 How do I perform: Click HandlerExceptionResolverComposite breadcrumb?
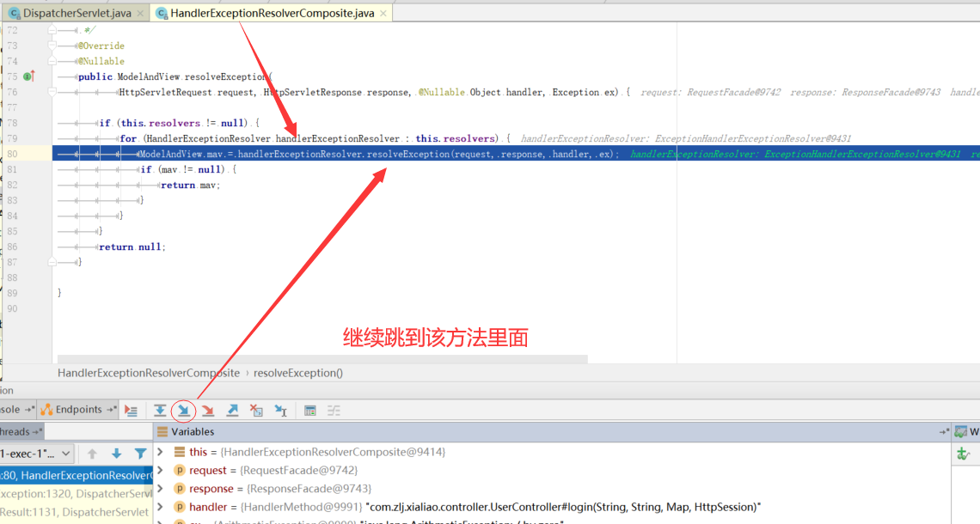149,373
